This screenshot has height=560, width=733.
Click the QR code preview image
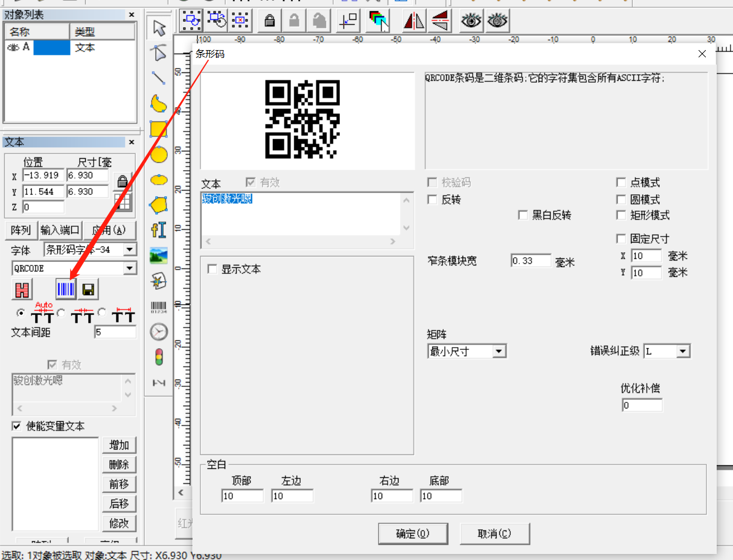click(302, 119)
